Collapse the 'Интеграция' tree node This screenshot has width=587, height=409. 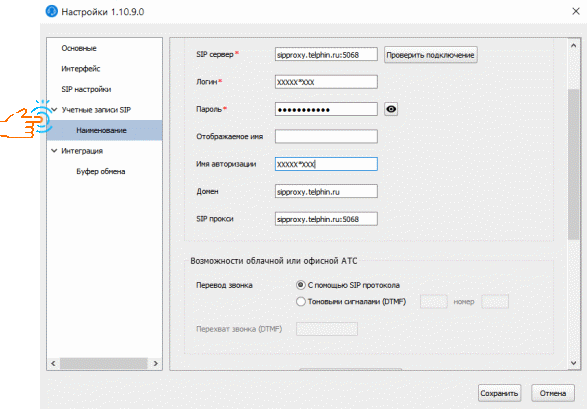pyautogui.click(x=54, y=151)
